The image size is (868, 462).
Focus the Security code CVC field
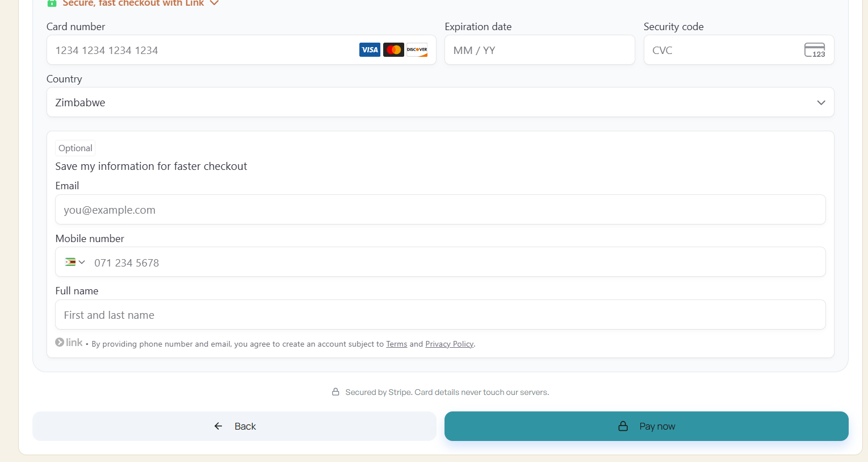pyautogui.click(x=739, y=50)
